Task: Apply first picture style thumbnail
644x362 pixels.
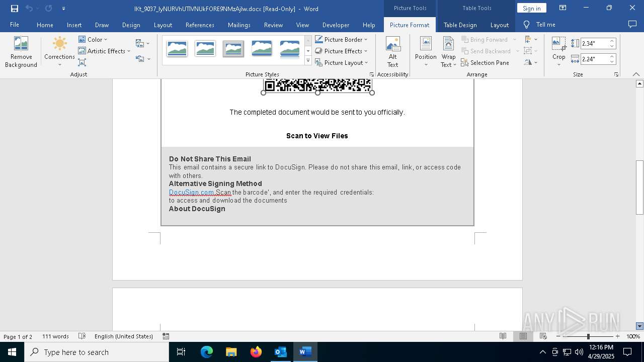Action: click(x=177, y=49)
